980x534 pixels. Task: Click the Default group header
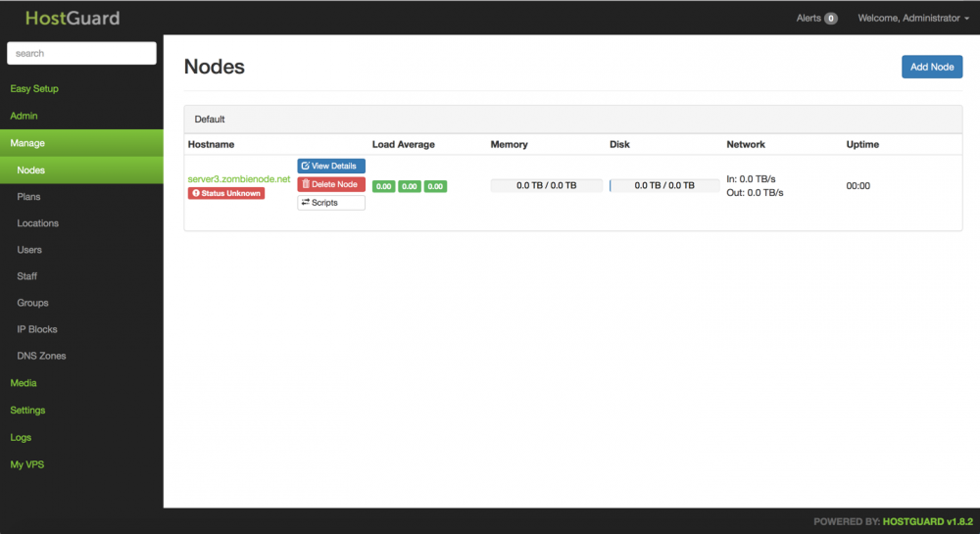click(573, 120)
